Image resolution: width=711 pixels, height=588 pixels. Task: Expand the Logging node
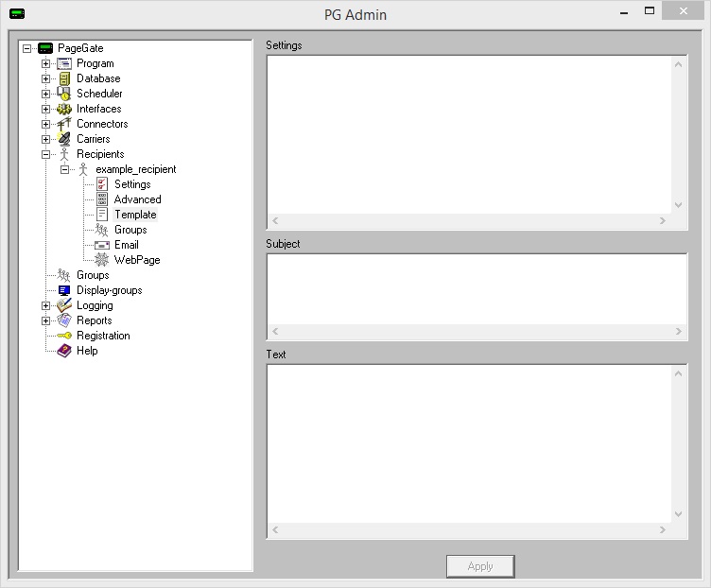tap(45, 305)
